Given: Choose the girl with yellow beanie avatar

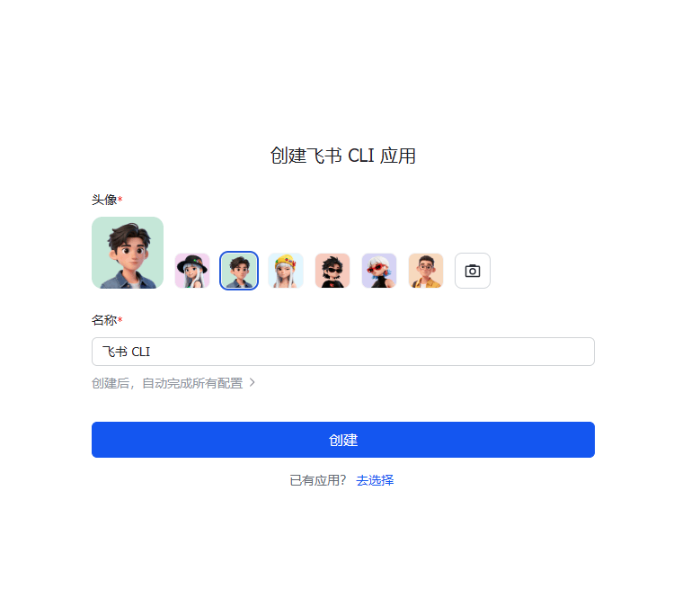Looking at the screenshot, I should pyautogui.click(x=286, y=271).
